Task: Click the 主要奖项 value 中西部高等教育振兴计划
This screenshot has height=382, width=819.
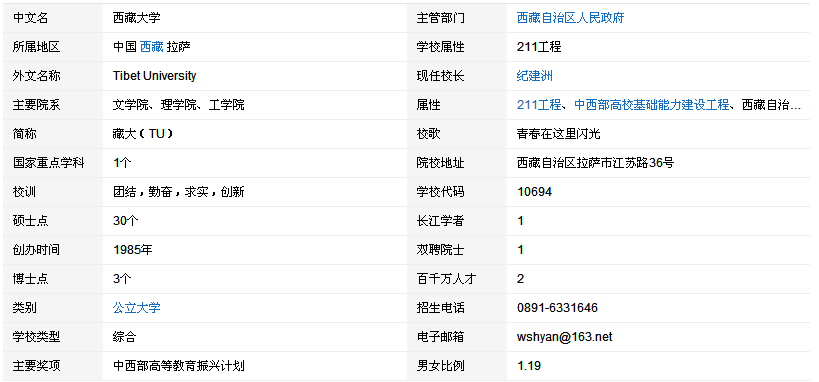Action: [x=179, y=366]
